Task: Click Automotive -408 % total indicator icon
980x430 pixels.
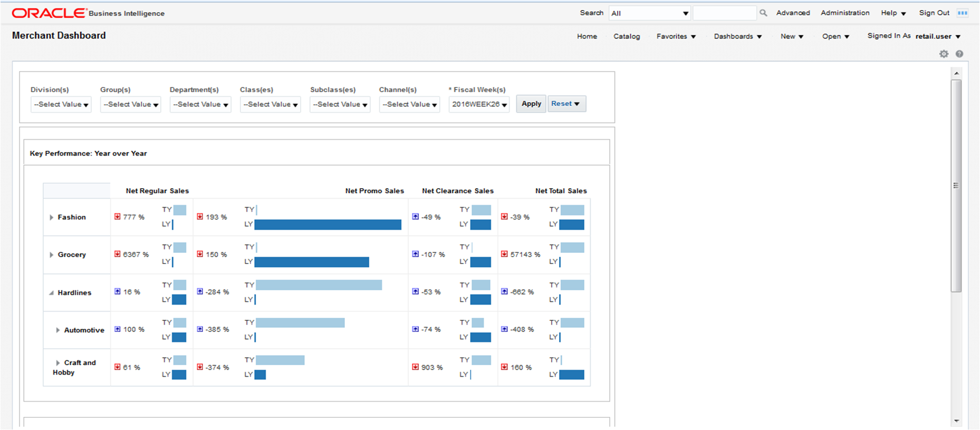Action: pos(505,329)
